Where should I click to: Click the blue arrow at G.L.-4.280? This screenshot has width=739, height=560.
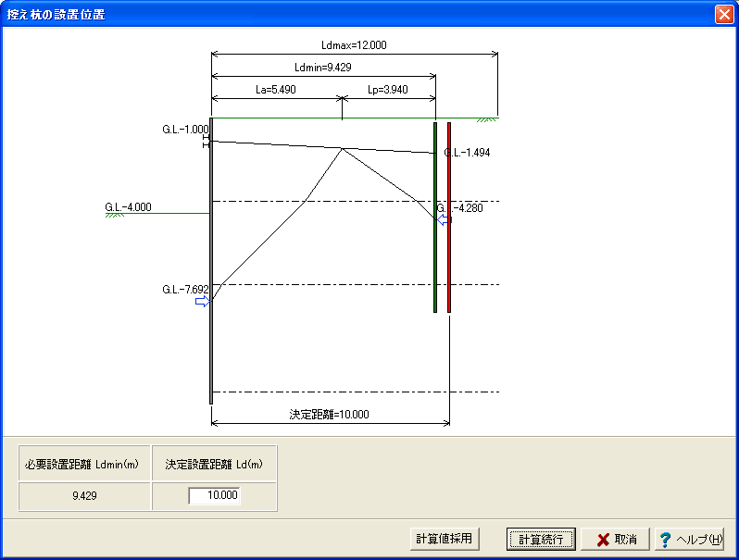pos(444,219)
